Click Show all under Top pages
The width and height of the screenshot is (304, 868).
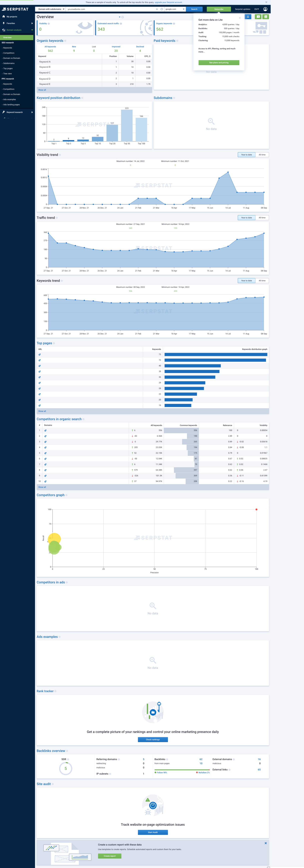click(x=42, y=411)
